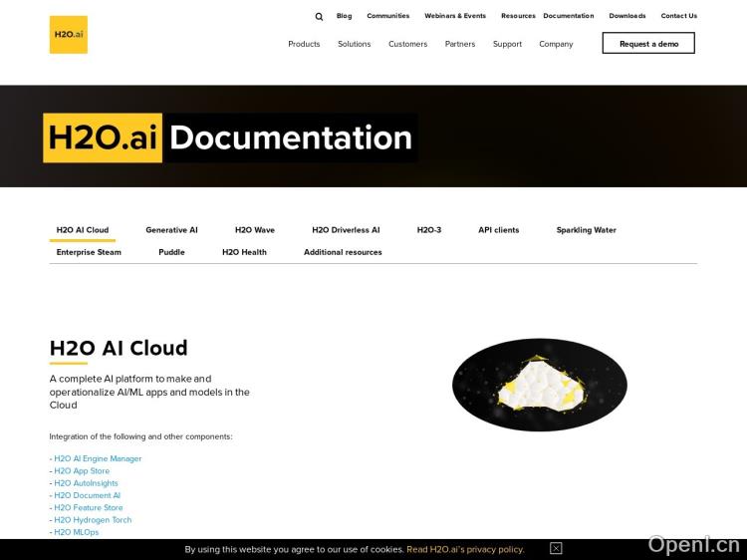This screenshot has height=560, width=747.
Task: Switch to the Generative AI tab
Action: click(171, 230)
